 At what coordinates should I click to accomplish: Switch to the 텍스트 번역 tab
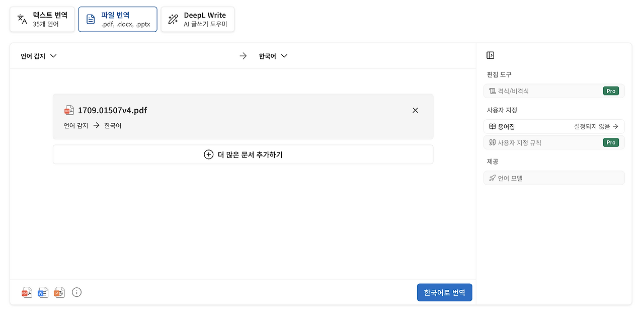pos(42,19)
